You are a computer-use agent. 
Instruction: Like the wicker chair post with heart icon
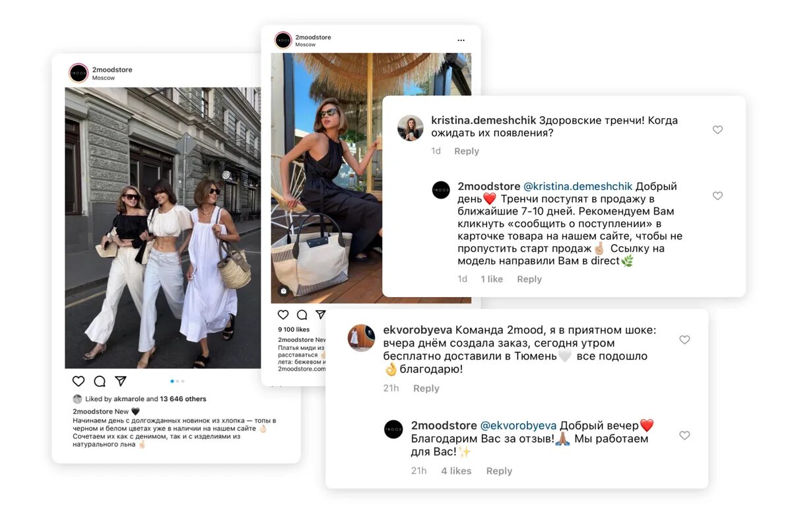pos(283,315)
